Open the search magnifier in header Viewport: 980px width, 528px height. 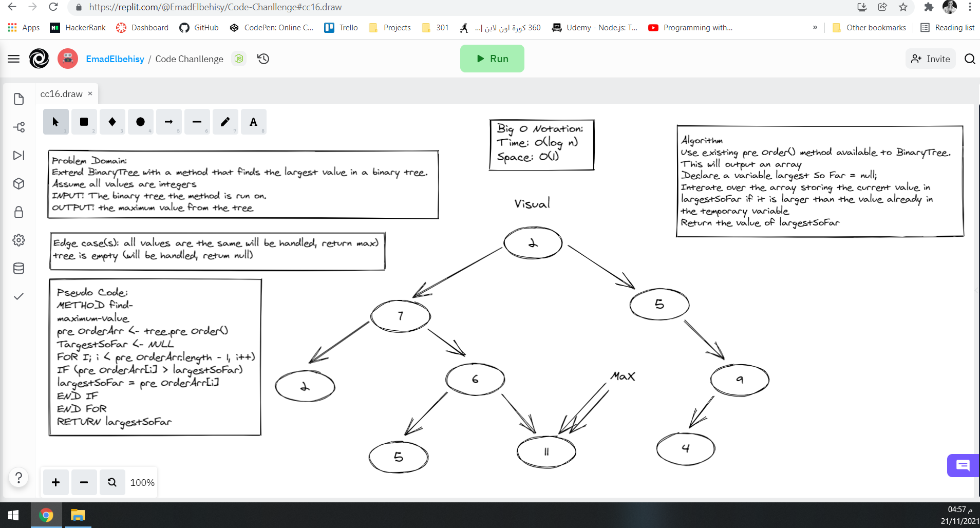pos(970,59)
